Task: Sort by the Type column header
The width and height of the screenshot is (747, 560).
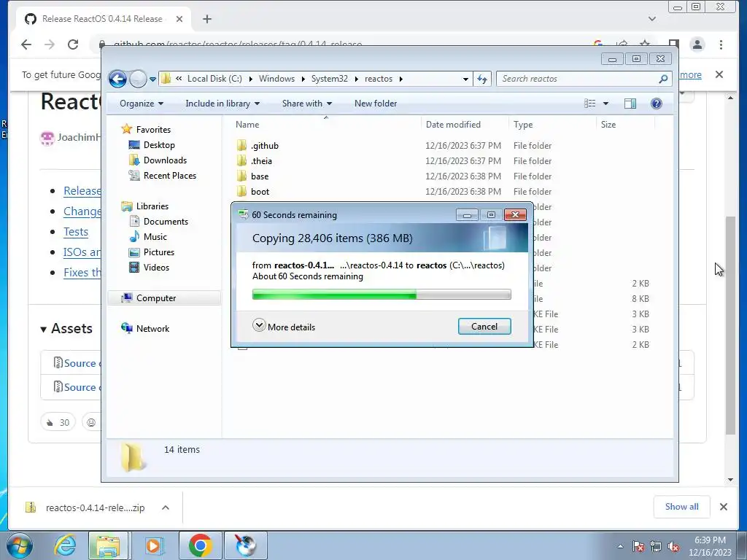Action: [x=522, y=124]
